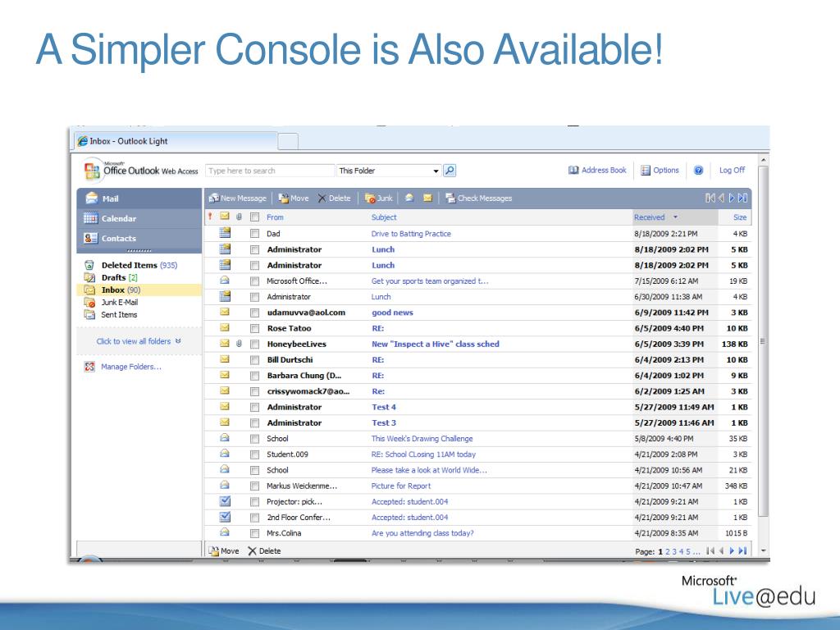Image resolution: width=840 pixels, height=630 pixels.
Task: Check the box for Student.009 message
Action: tap(254, 454)
